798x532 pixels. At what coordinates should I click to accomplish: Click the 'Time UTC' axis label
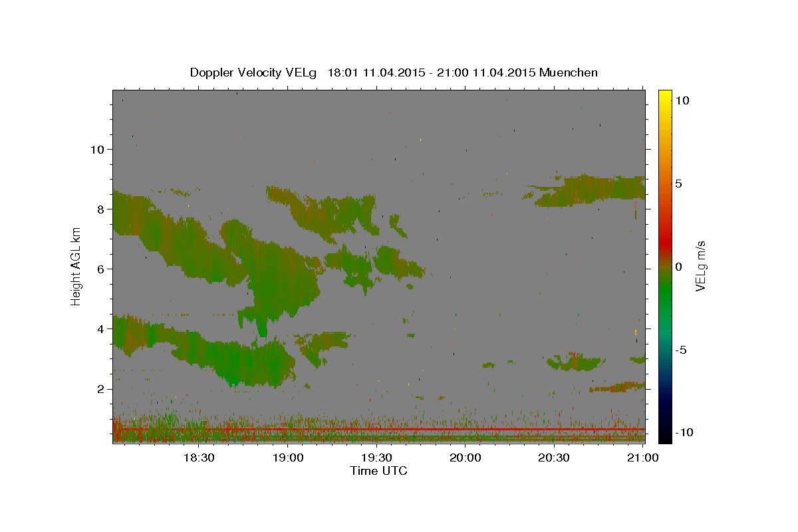378,471
